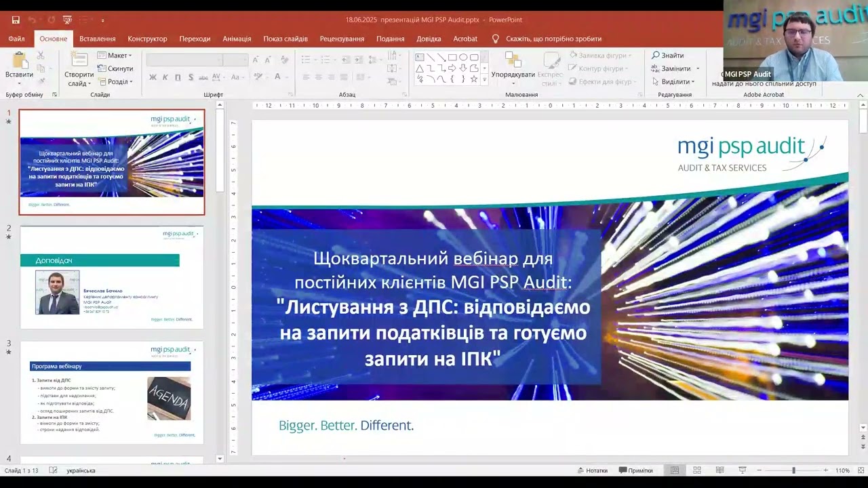
Task: Switch to Reading view icon
Action: point(719,470)
